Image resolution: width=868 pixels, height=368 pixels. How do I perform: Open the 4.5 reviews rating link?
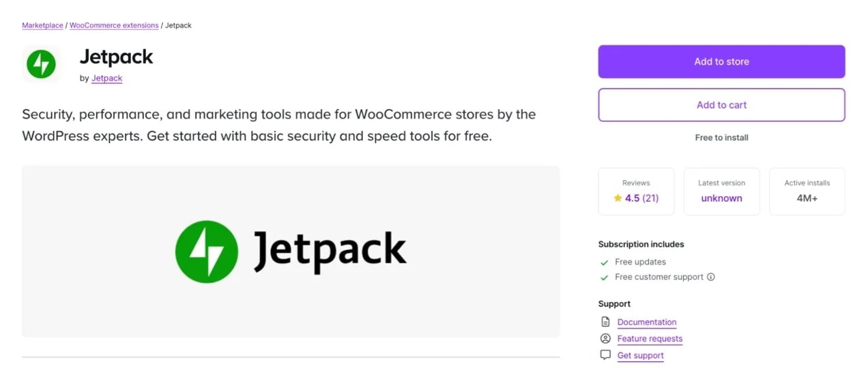(x=641, y=198)
